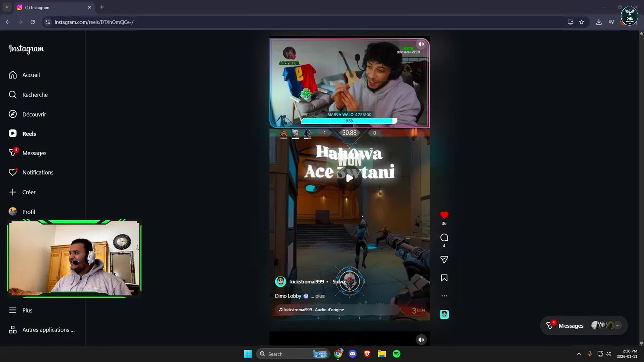The image size is (644, 362).
Task: Open the tab search dropdown arrow
Action: (x=7, y=7)
